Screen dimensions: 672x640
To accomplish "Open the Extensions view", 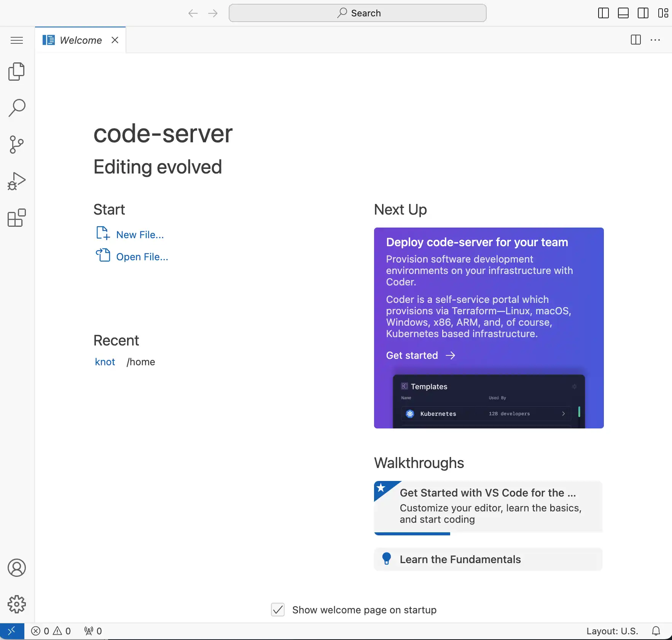I will click(17, 218).
